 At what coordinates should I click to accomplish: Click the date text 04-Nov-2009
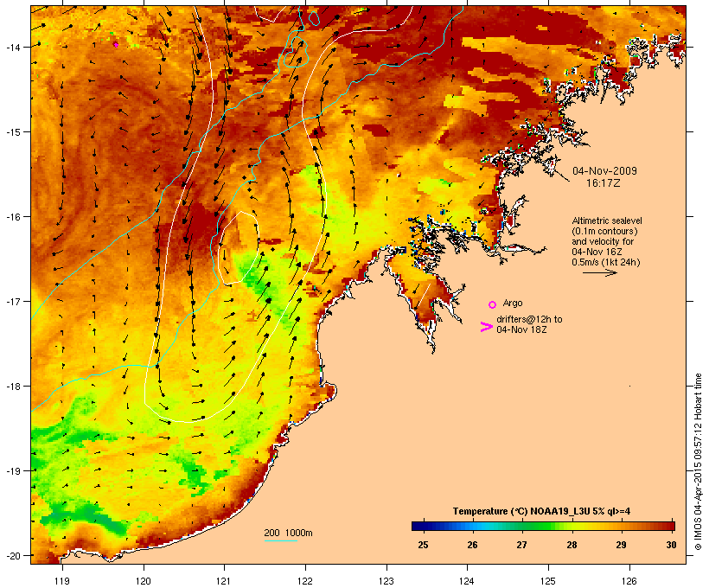coord(604,171)
